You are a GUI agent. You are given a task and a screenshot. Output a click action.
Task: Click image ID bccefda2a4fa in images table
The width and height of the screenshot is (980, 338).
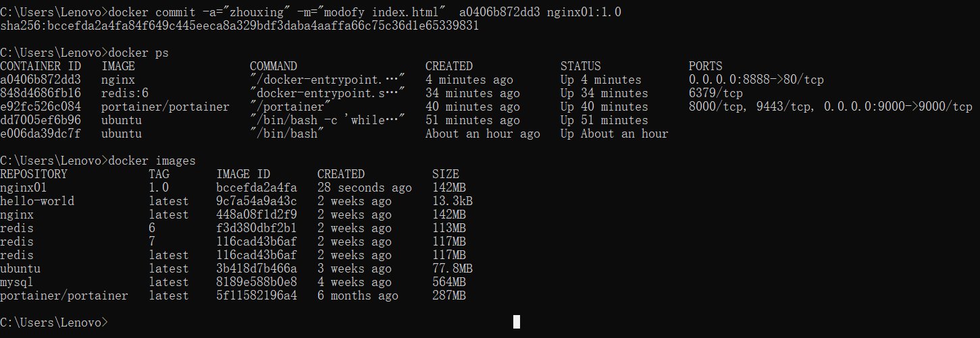pos(257,188)
